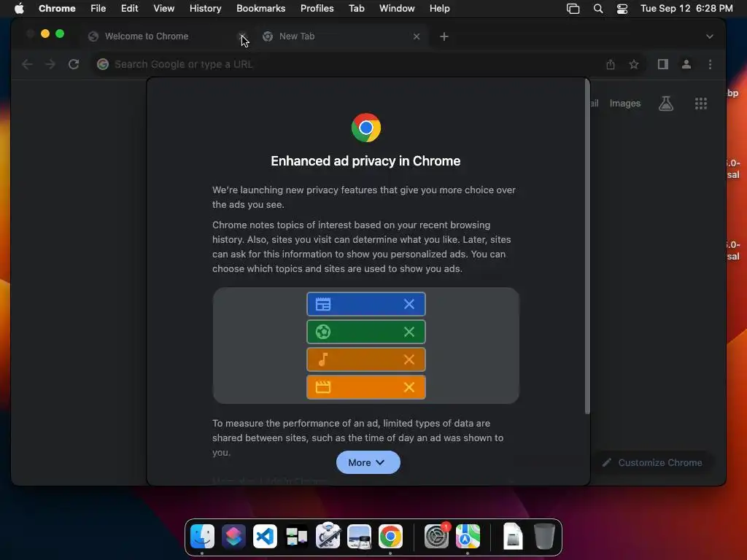
Task: Click the Google icon in the address bar
Action: [103, 64]
